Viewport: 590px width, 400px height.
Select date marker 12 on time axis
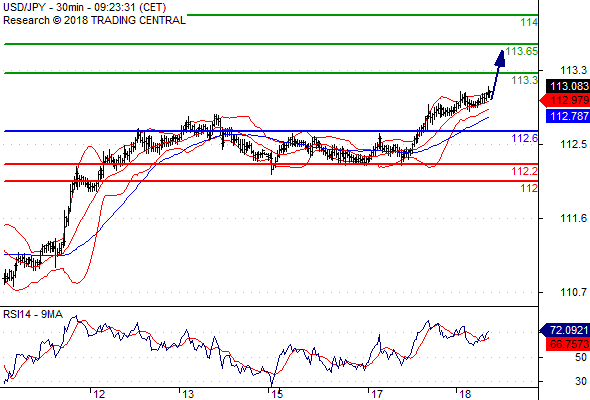click(99, 394)
